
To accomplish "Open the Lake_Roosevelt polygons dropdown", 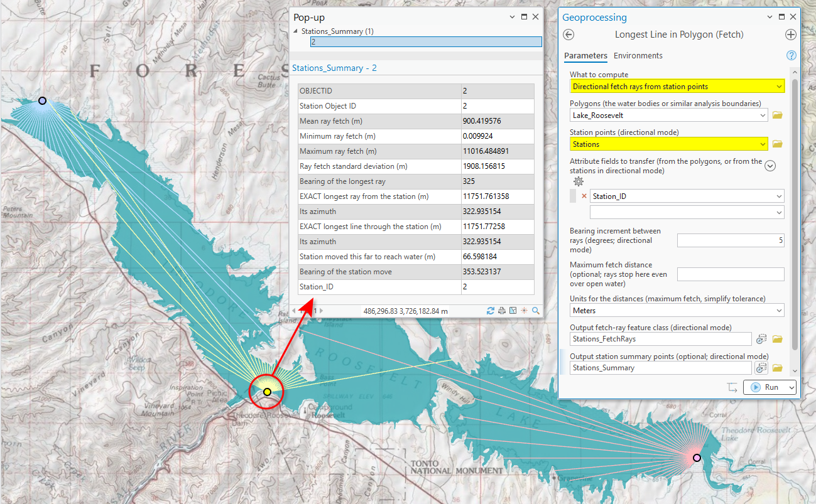I will (763, 115).
